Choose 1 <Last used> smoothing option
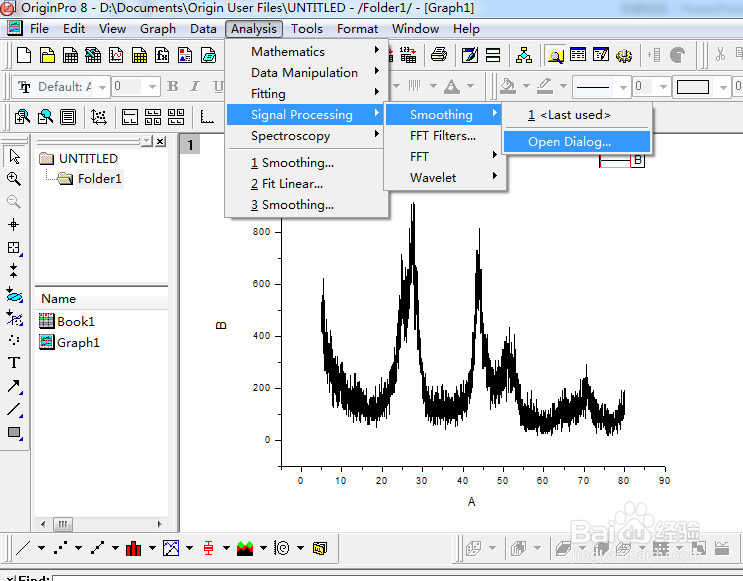This screenshot has width=743, height=581. coord(577,115)
